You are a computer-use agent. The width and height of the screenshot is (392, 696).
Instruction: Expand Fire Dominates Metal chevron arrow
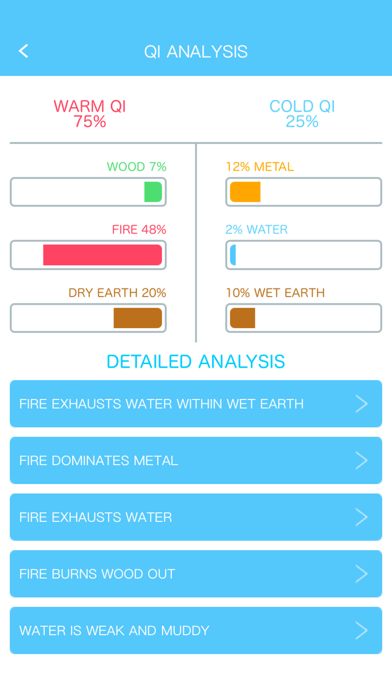coord(361,461)
